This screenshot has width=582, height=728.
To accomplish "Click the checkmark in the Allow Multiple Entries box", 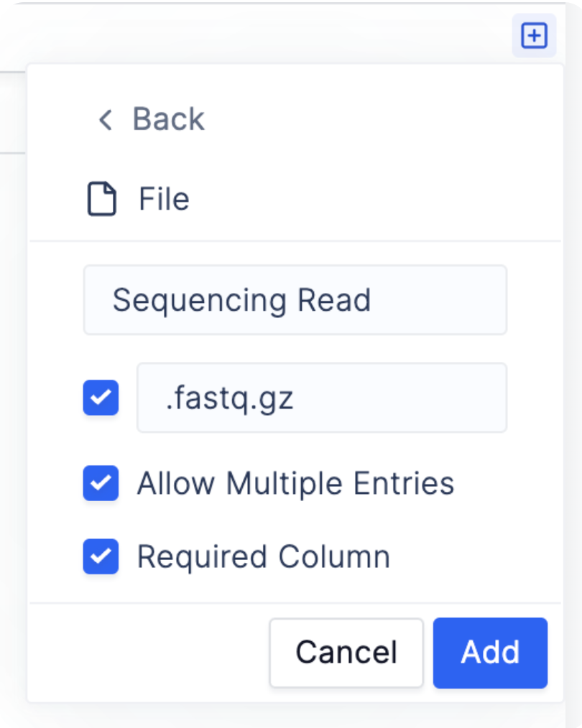I will coord(101,483).
